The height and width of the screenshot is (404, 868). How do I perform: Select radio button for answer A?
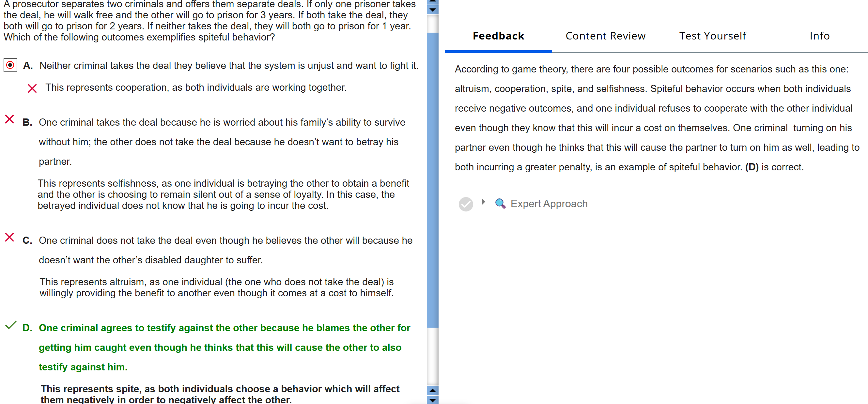pos(10,65)
